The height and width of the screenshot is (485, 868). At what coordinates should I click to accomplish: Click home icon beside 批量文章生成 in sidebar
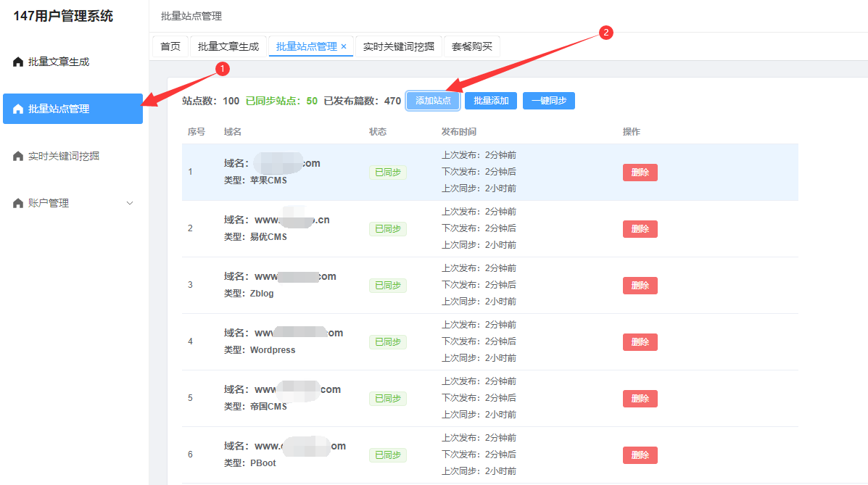17,62
